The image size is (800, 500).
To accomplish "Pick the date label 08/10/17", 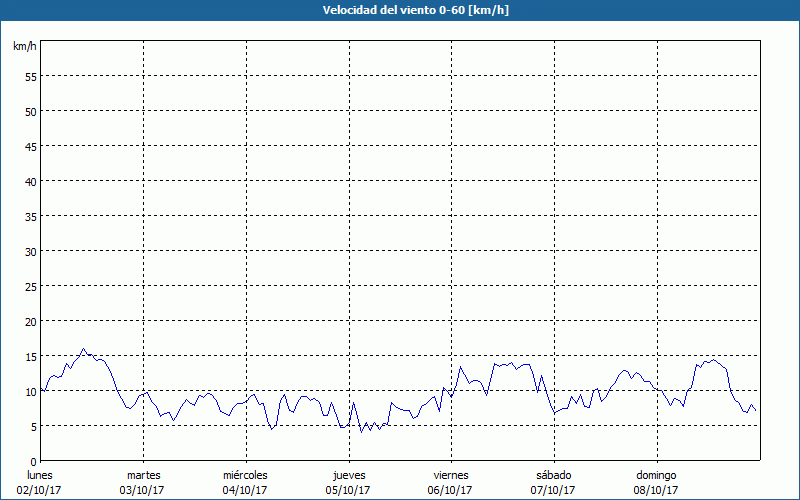I will point(656,490).
